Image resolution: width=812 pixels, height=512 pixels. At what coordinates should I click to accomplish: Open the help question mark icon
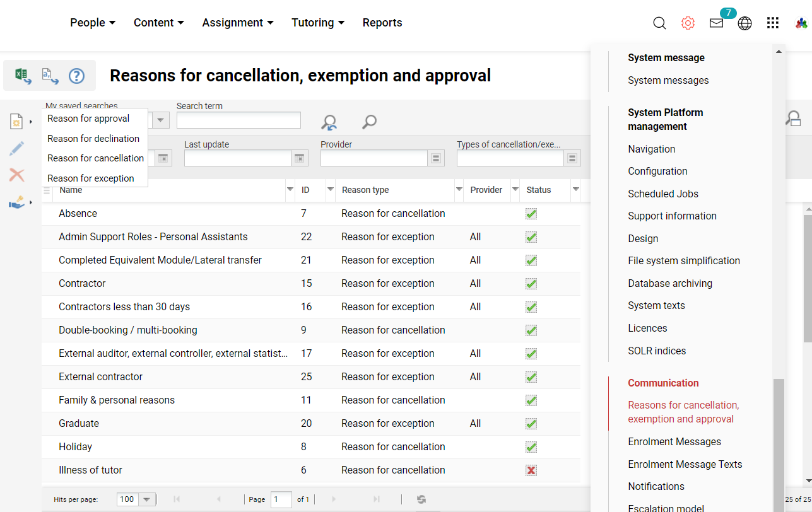(76, 76)
